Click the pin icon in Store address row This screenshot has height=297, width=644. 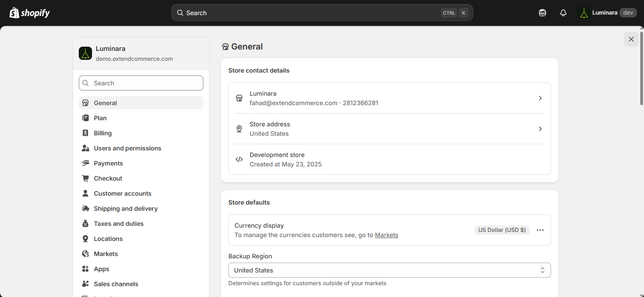pyautogui.click(x=239, y=129)
